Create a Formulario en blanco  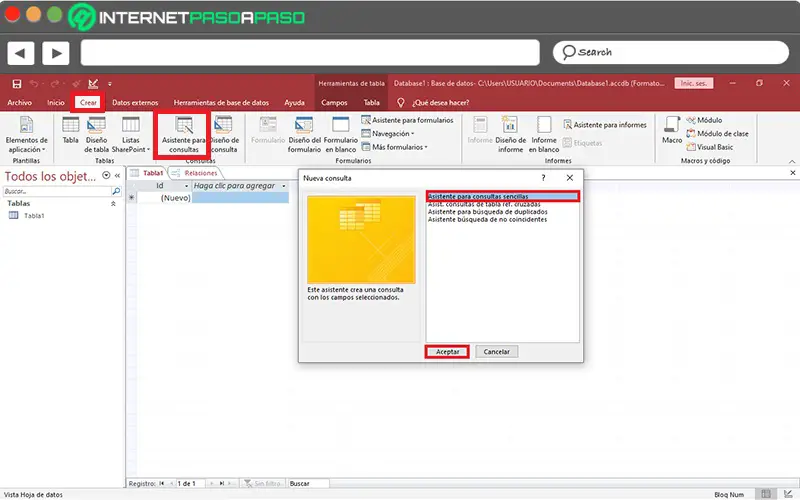coord(340,135)
